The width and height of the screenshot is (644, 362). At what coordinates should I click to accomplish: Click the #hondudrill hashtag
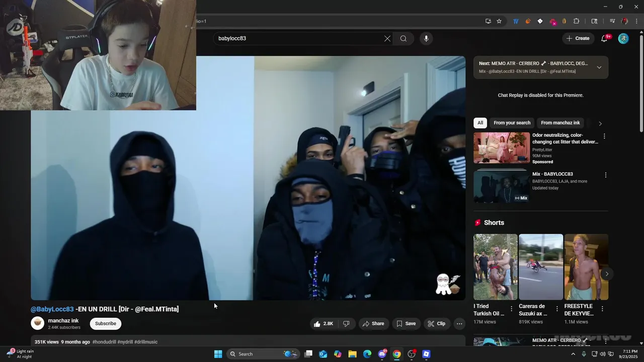(x=104, y=342)
